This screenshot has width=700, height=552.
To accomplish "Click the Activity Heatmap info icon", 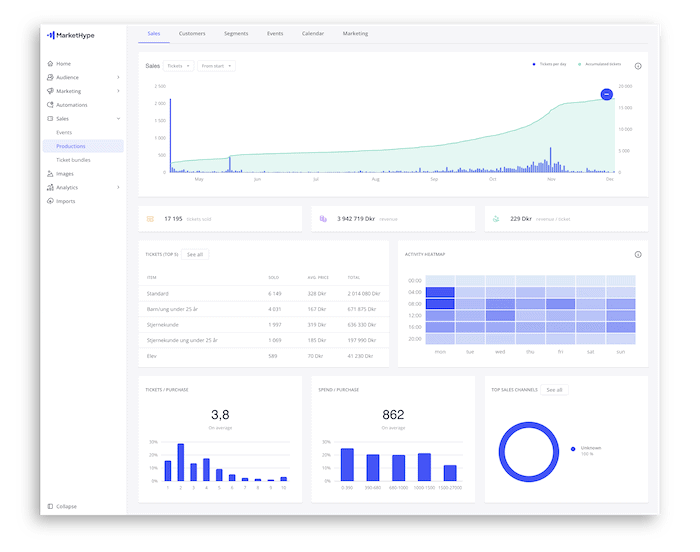I will point(638,254).
